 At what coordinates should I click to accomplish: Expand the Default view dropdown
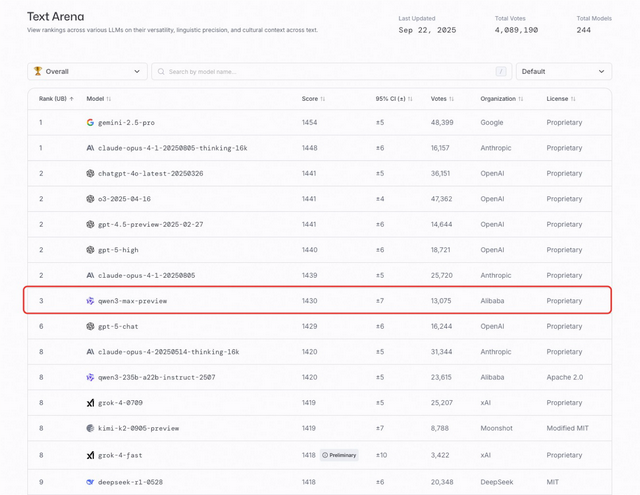[x=563, y=72]
